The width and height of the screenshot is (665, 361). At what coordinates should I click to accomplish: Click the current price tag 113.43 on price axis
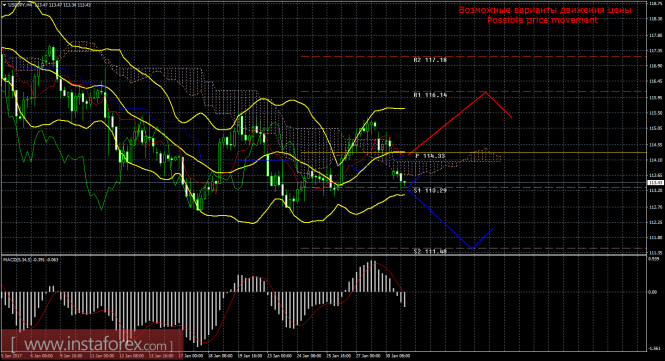[656, 182]
